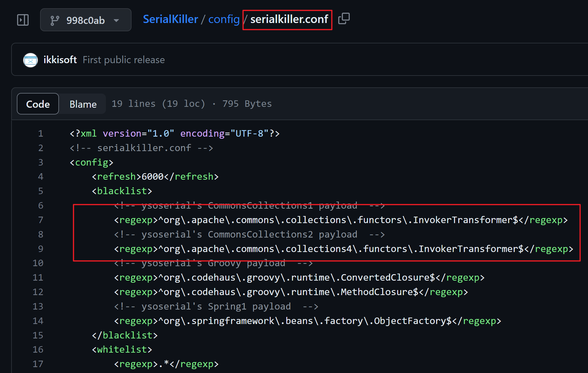Toggle the file tree sidebar icon
Image resolution: width=588 pixels, height=373 pixels.
point(23,20)
